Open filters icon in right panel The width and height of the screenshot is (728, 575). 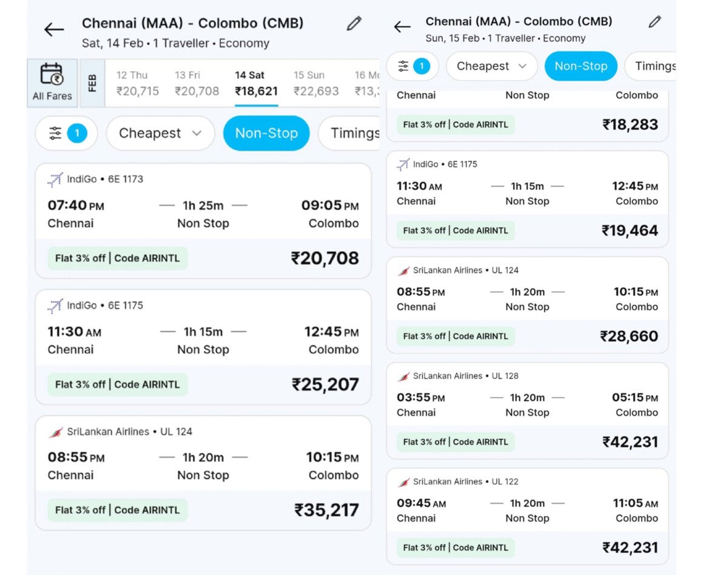pos(413,66)
